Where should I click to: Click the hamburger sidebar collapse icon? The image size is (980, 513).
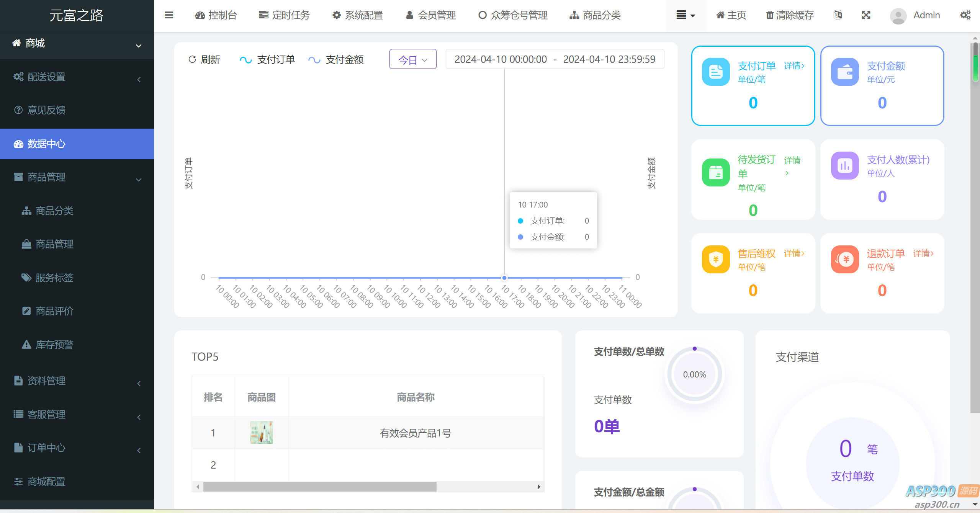point(169,15)
